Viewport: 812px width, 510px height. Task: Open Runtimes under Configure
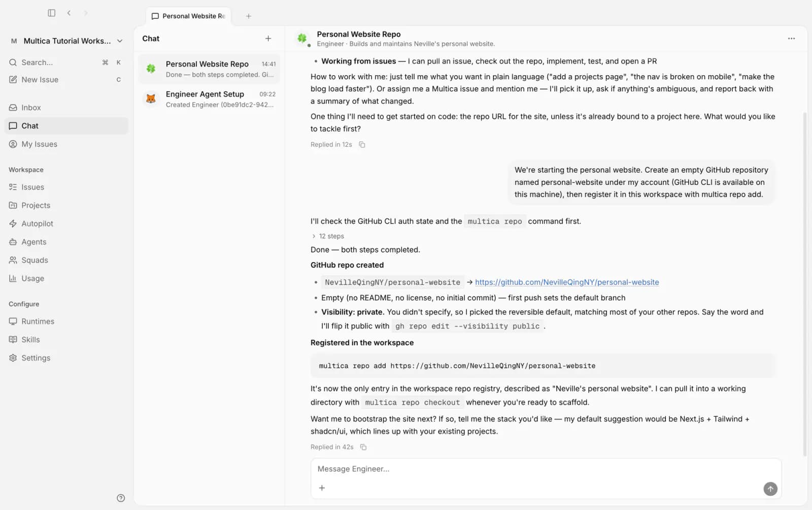[x=66, y=322]
